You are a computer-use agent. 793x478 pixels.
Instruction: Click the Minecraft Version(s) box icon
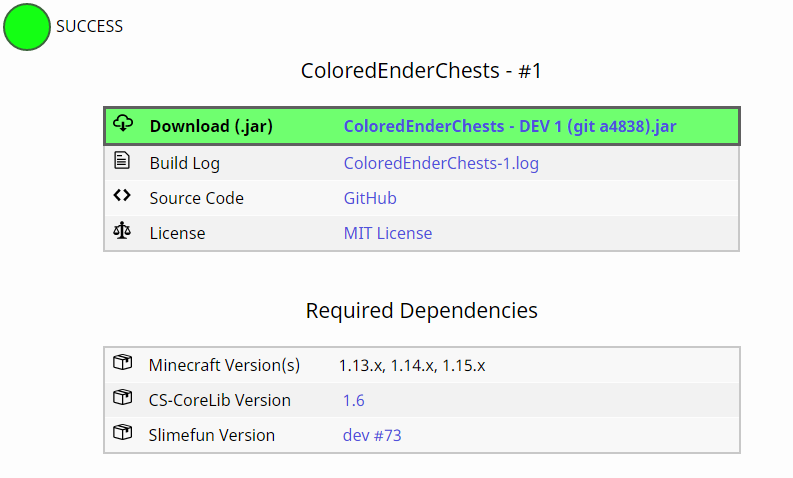[x=122, y=364]
